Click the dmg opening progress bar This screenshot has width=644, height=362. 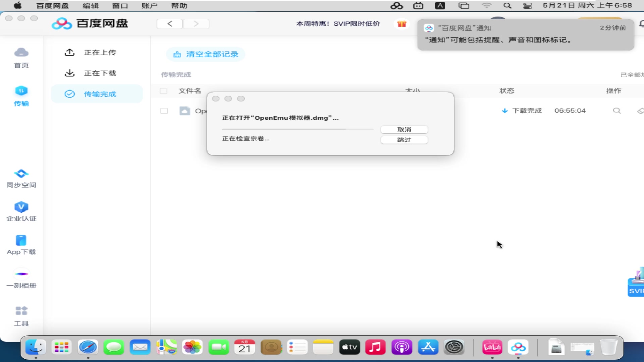(298, 129)
